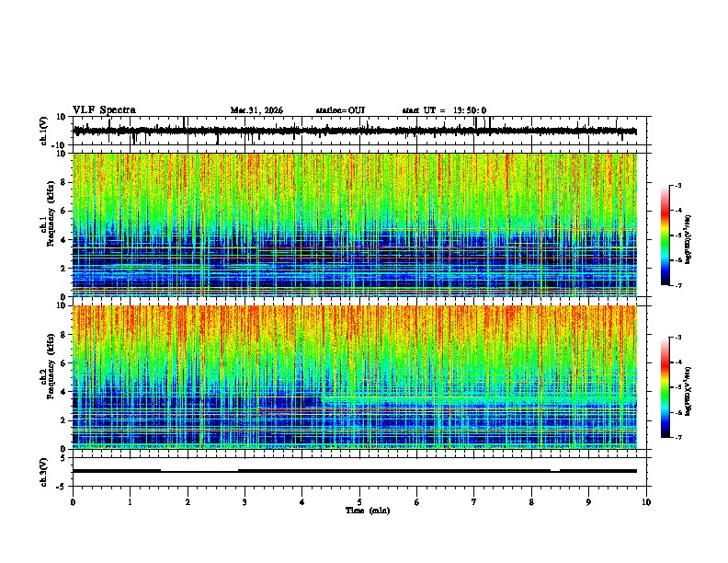Viewport: 728px width, 563px height.
Task: Click time axis tick label "6"
Action: tap(417, 502)
